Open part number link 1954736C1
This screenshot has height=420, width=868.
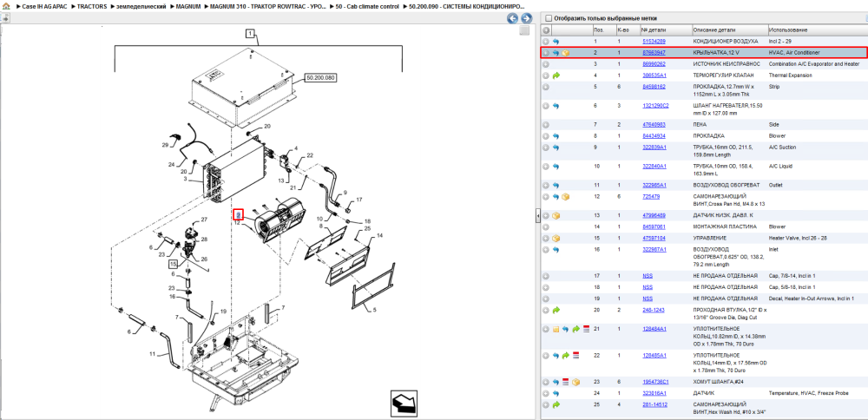pos(655,382)
